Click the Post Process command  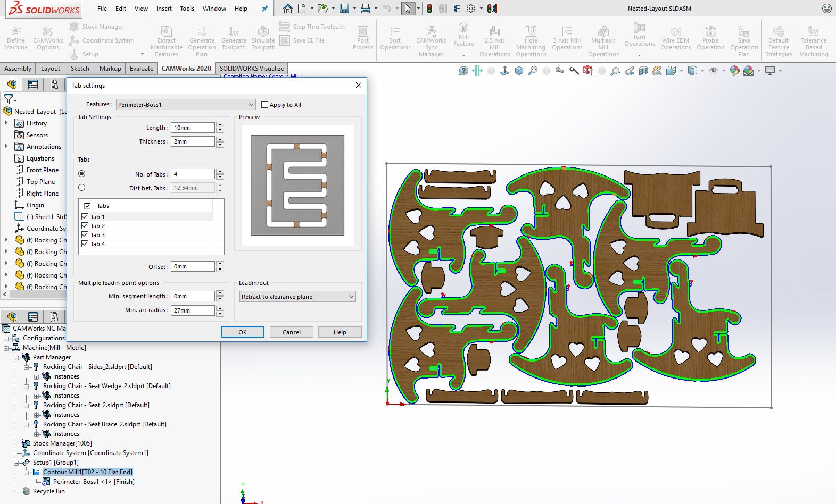pos(363,38)
